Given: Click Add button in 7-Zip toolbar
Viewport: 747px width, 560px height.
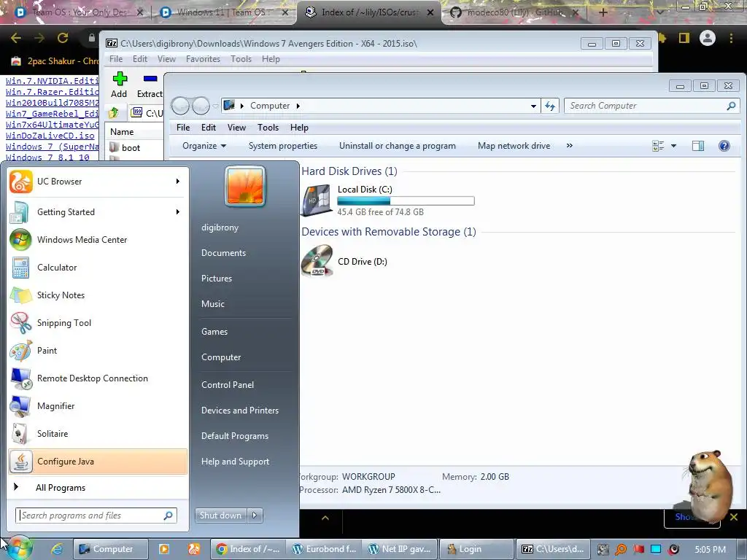Looking at the screenshot, I should 119,85.
